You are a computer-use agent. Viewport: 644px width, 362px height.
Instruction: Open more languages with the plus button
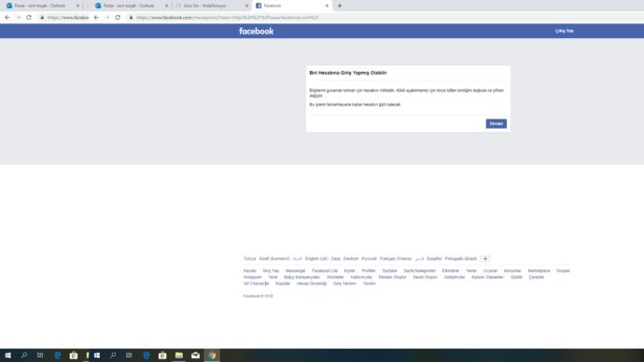point(485,259)
